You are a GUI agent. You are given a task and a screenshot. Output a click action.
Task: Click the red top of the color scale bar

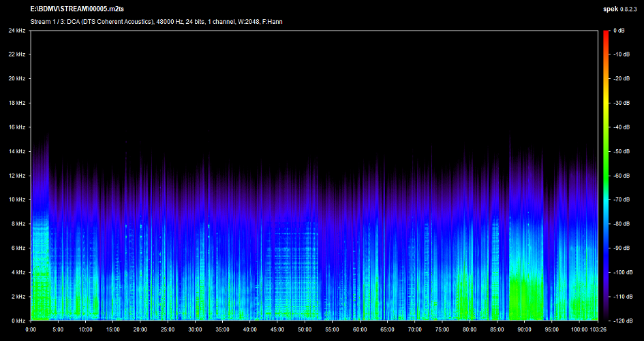[605, 33]
